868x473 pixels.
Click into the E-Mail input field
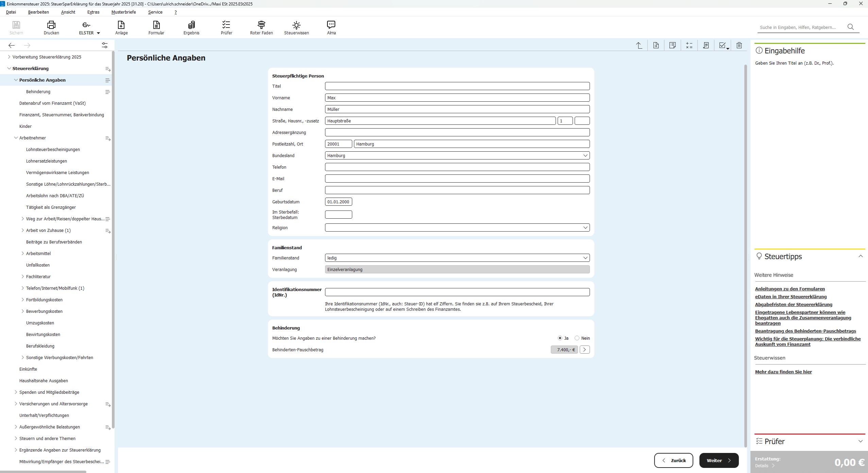tap(457, 179)
